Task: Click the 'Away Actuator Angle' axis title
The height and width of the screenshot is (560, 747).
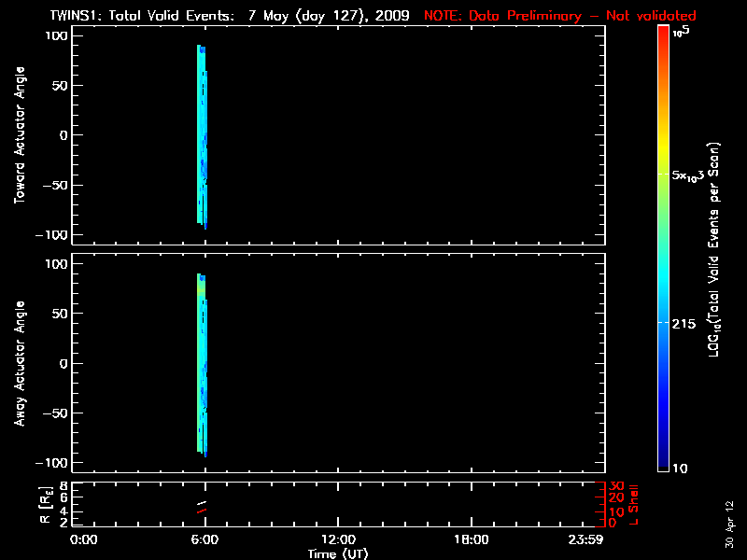Action: tap(20, 364)
